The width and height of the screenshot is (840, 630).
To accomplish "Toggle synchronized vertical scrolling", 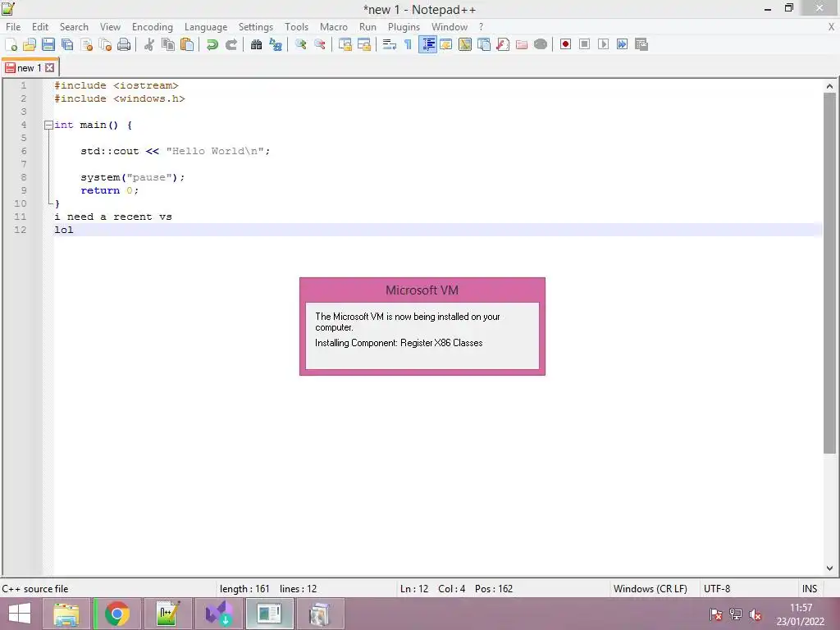I will tap(345, 44).
